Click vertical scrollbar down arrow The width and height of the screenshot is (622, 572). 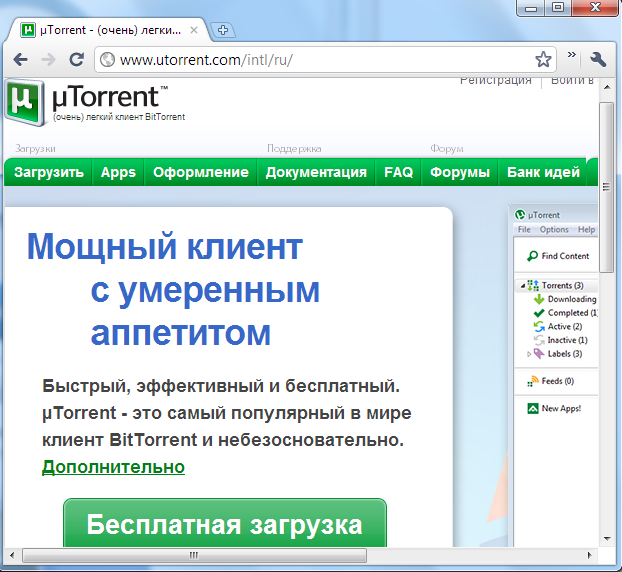607,539
